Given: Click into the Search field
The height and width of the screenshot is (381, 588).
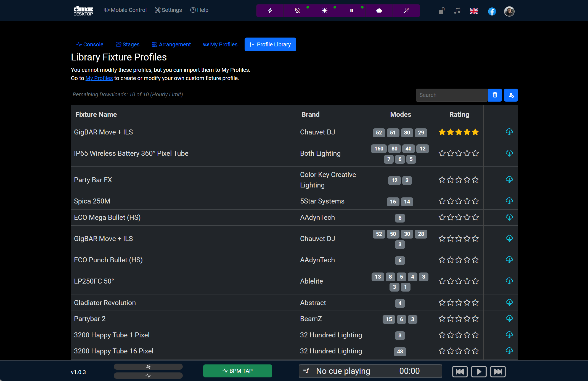Looking at the screenshot, I should (x=451, y=95).
